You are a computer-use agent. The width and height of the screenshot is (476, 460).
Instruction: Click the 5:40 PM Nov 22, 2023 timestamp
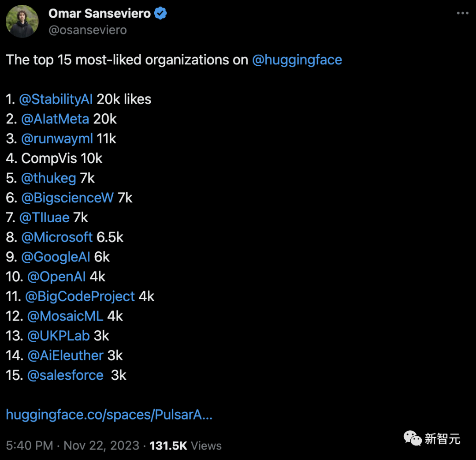pos(73,445)
